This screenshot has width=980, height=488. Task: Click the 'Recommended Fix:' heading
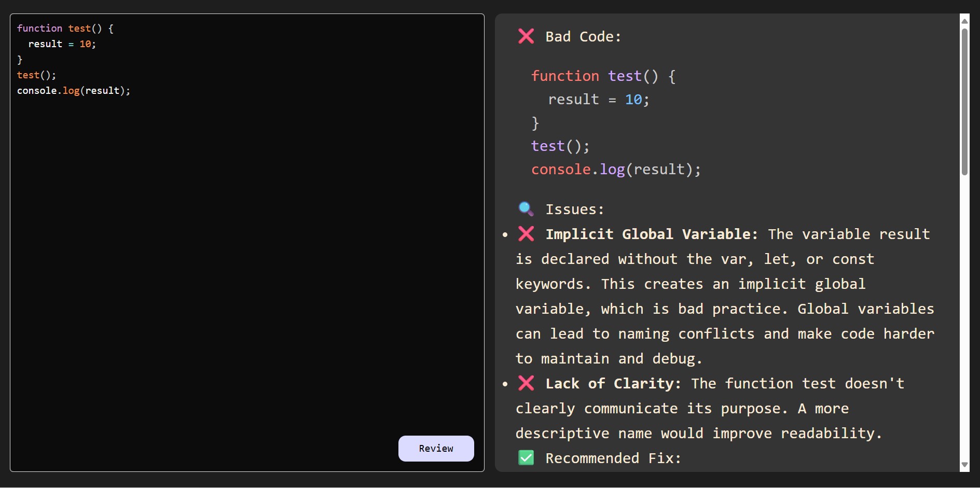613,458
